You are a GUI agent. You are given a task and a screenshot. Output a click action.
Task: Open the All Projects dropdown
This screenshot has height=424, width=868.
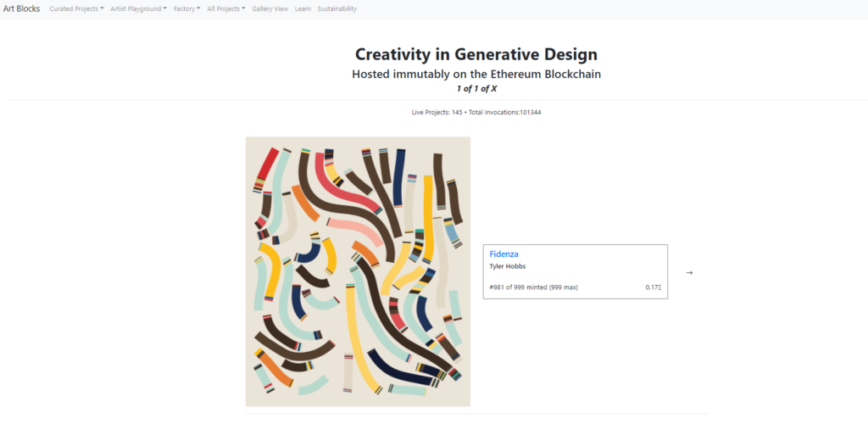(x=226, y=8)
